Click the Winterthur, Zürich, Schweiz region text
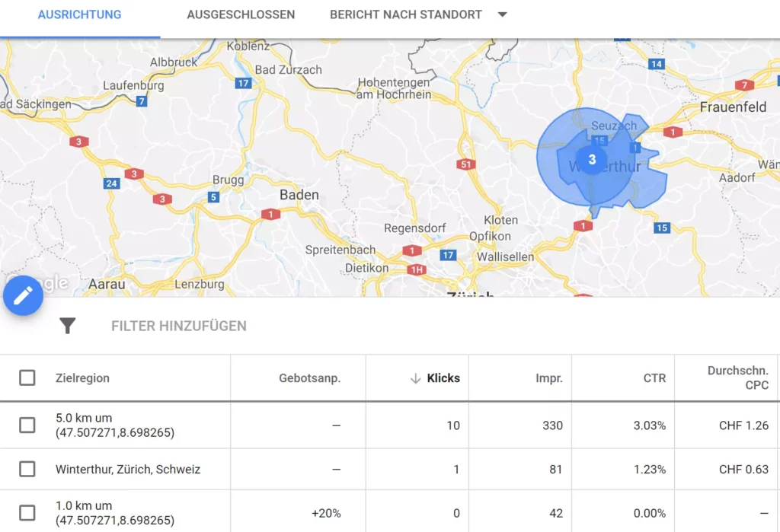 128,470
